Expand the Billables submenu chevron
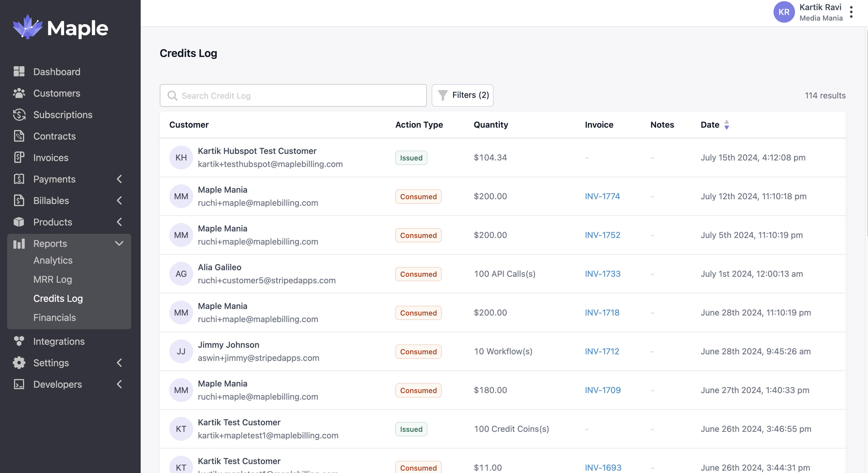This screenshot has height=473, width=868. (x=119, y=201)
